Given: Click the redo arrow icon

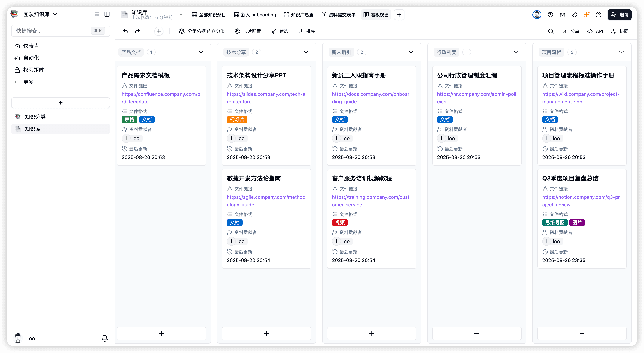Looking at the screenshot, I should pyautogui.click(x=137, y=31).
